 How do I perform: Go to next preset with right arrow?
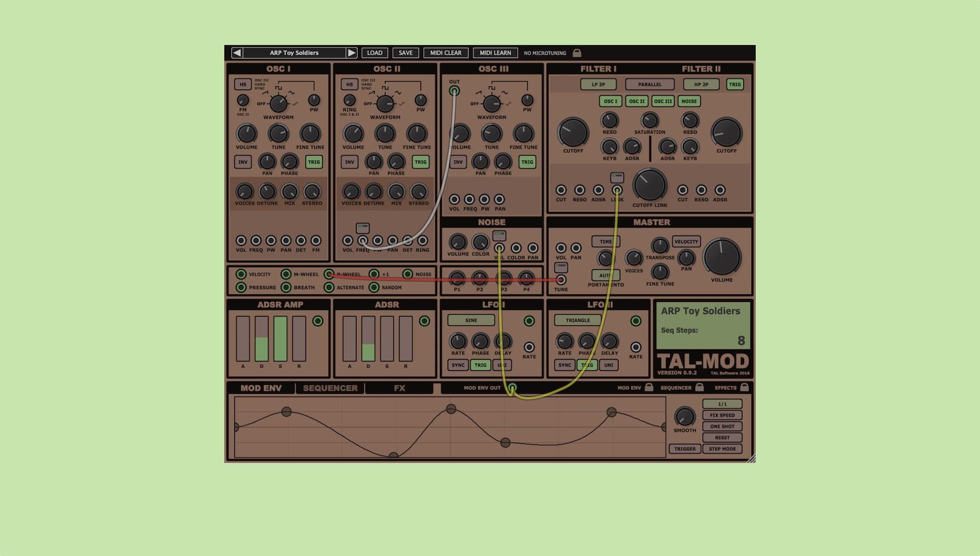(x=352, y=53)
